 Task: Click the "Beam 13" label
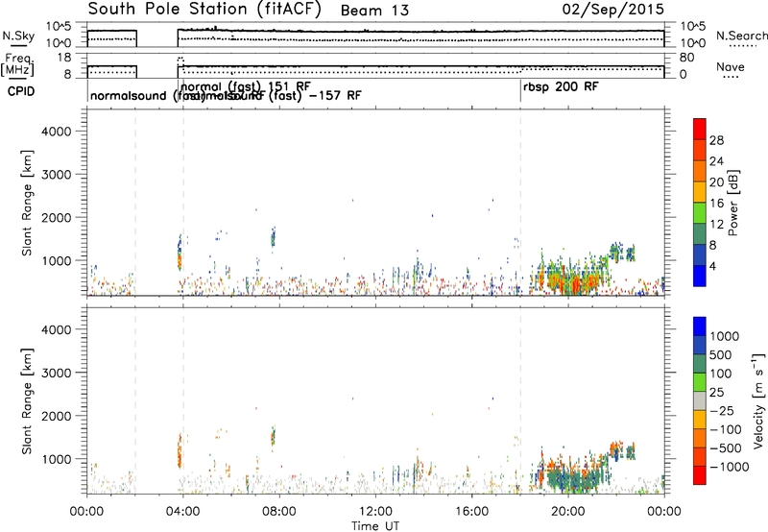(x=374, y=11)
